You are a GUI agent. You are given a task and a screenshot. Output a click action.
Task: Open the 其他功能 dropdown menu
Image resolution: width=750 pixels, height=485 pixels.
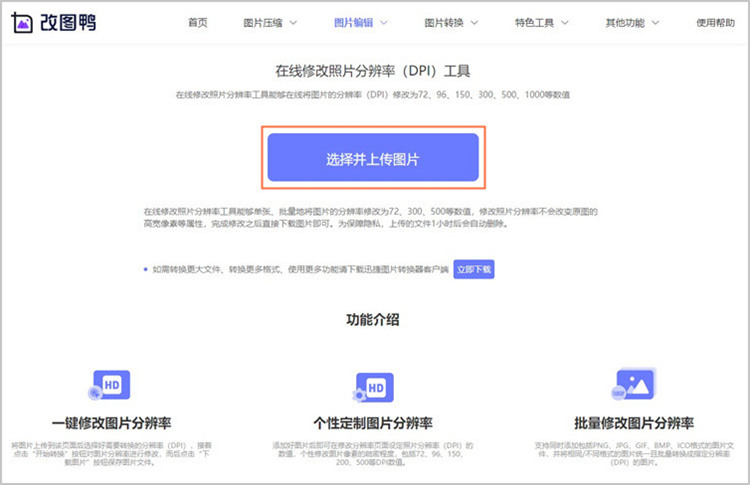[632, 22]
